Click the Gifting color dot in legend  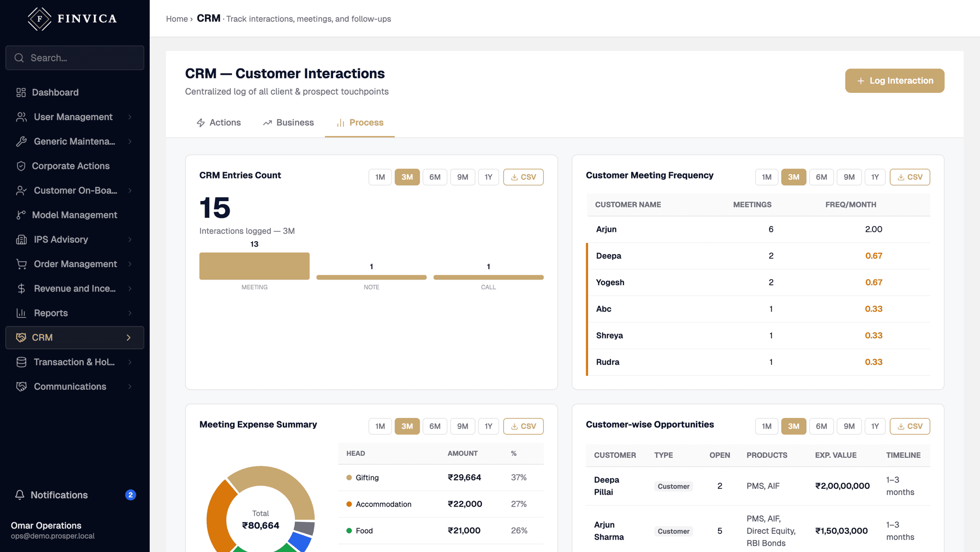pyautogui.click(x=349, y=478)
